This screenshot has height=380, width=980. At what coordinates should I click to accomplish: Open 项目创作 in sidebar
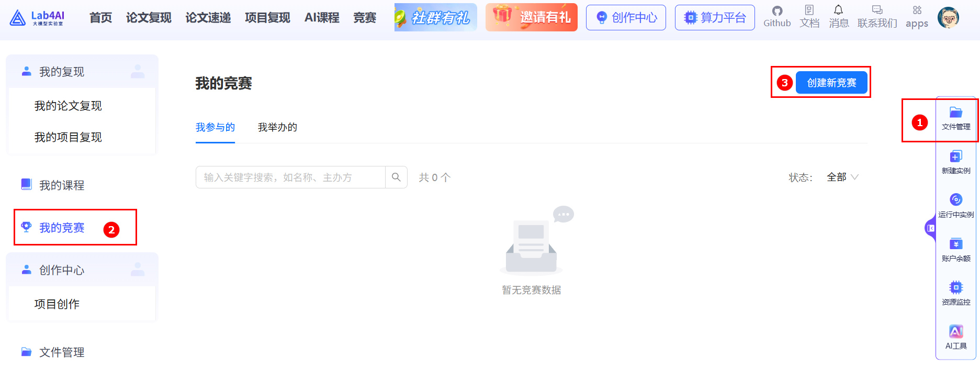click(57, 304)
